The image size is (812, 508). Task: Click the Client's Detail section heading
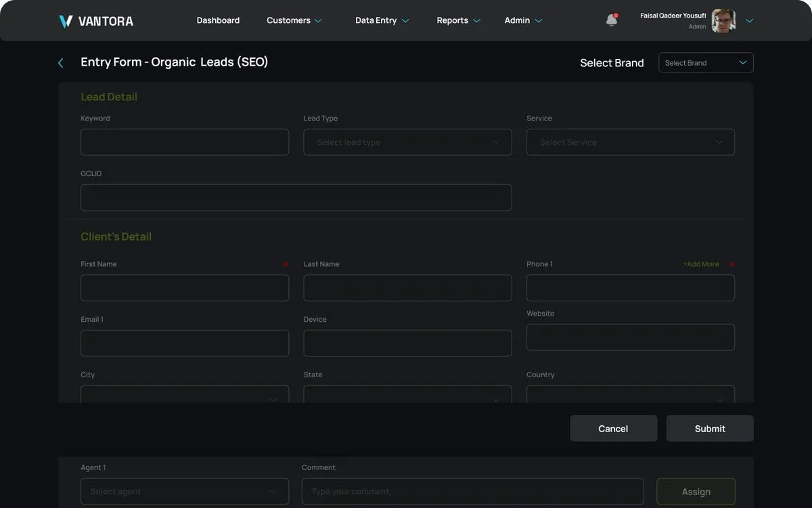tap(116, 236)
